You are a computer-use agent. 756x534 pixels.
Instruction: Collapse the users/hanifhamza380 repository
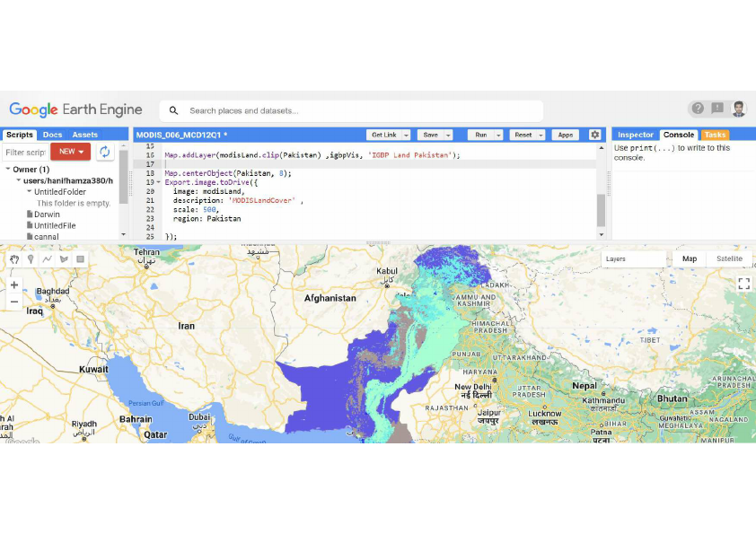pos(18,180)
